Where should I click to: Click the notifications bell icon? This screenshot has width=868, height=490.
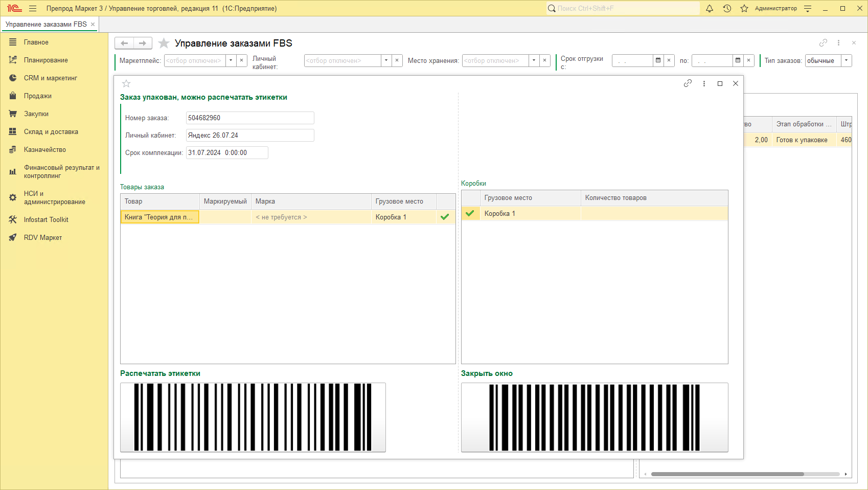pos(710,9)
